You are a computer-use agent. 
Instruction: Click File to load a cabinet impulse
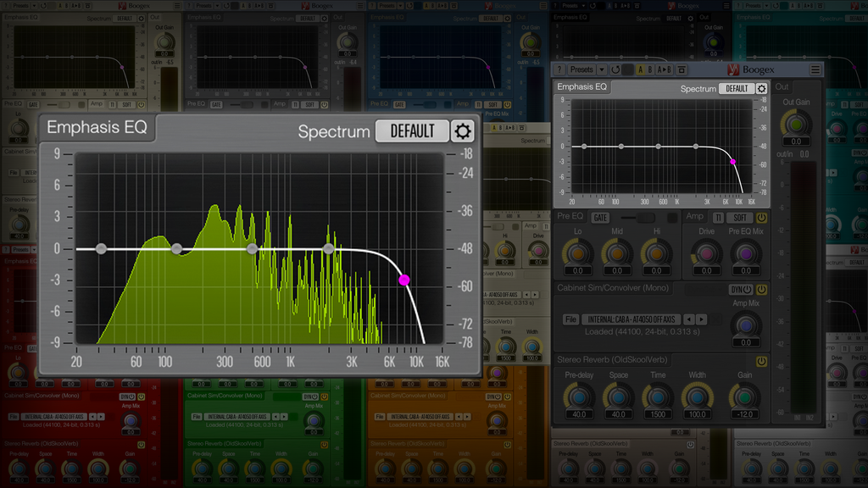(570, 319)
